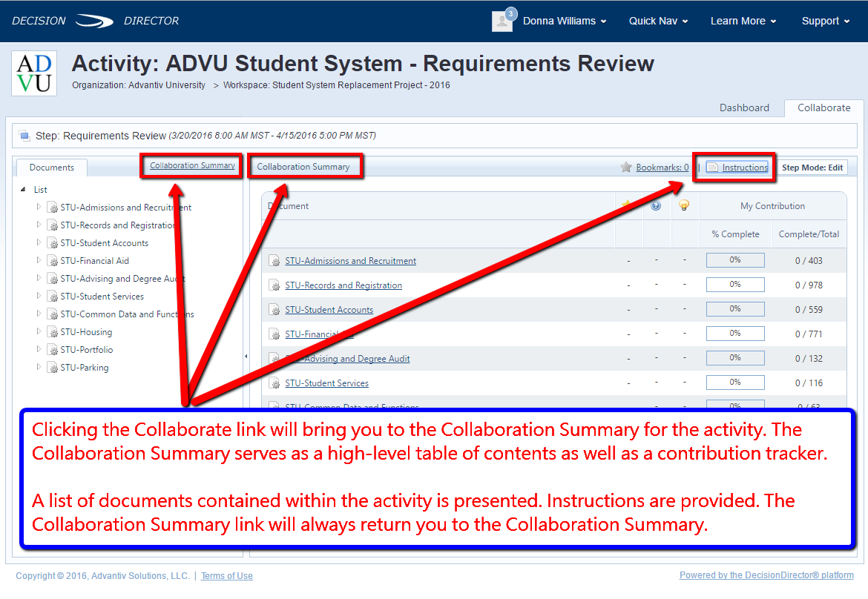Click 'Workspace: Student System Replacement Project - 2016' breadcrumb
868x599 pixels.
[337, 85]
